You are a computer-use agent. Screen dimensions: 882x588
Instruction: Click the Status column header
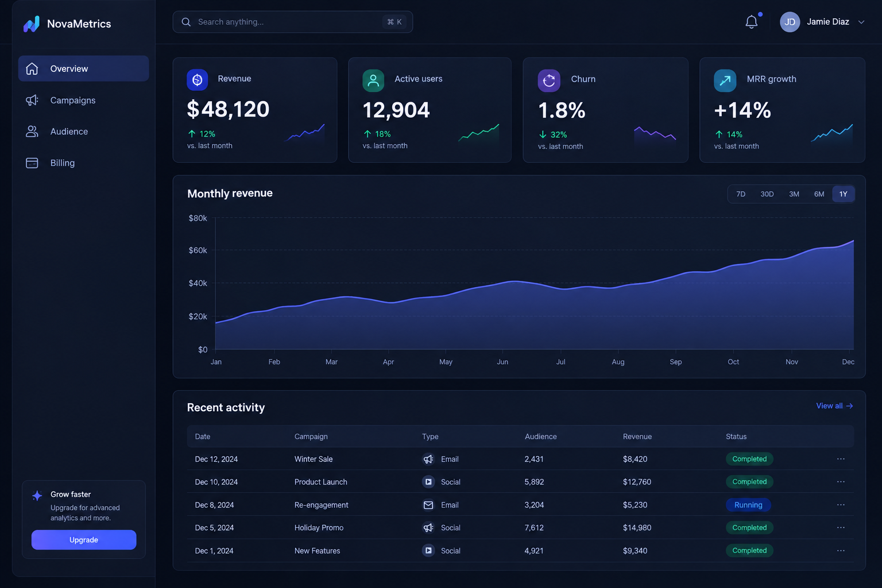point(736,436)
